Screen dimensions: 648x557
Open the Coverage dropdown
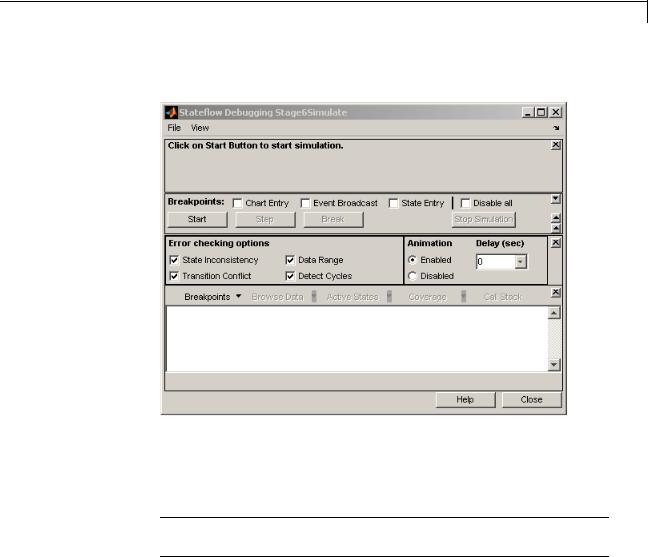(437, 297)
